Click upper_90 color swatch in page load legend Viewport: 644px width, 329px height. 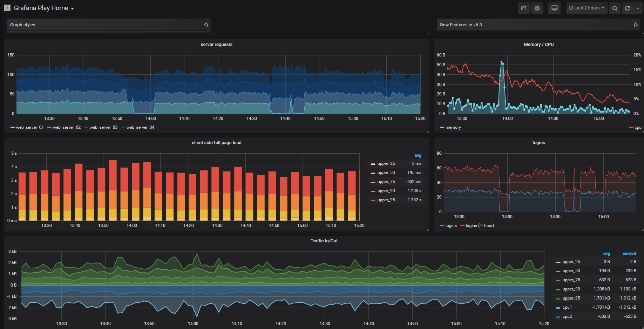[x=373, y=191]
